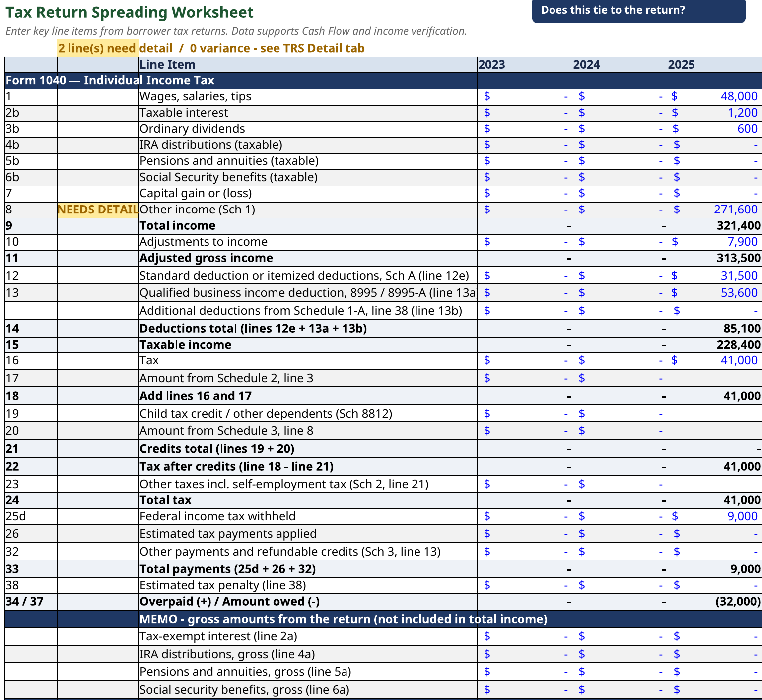
Task: Select the 2023 Amount from Schedule 3, line 8 cell
Action: click(x=524, y=431)
